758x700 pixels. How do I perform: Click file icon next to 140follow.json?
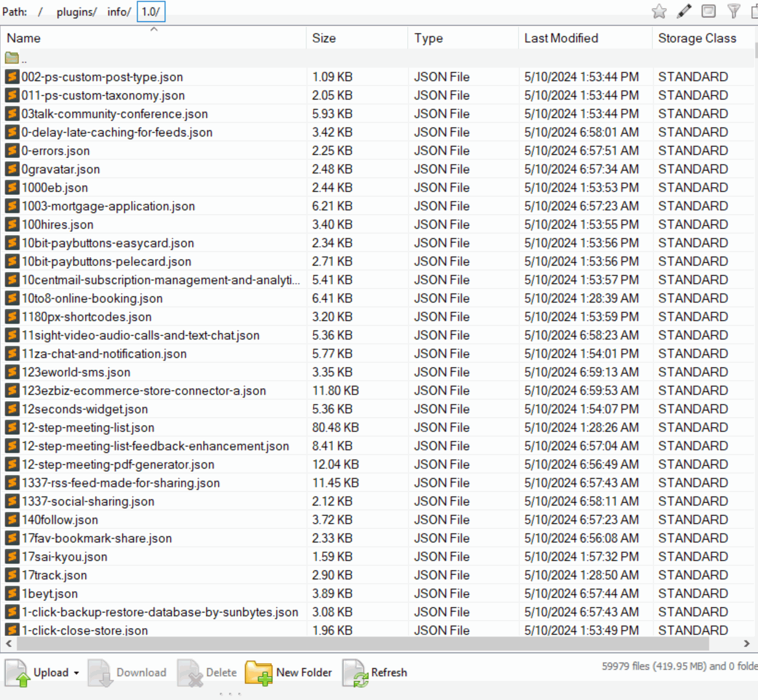[12, 520]
